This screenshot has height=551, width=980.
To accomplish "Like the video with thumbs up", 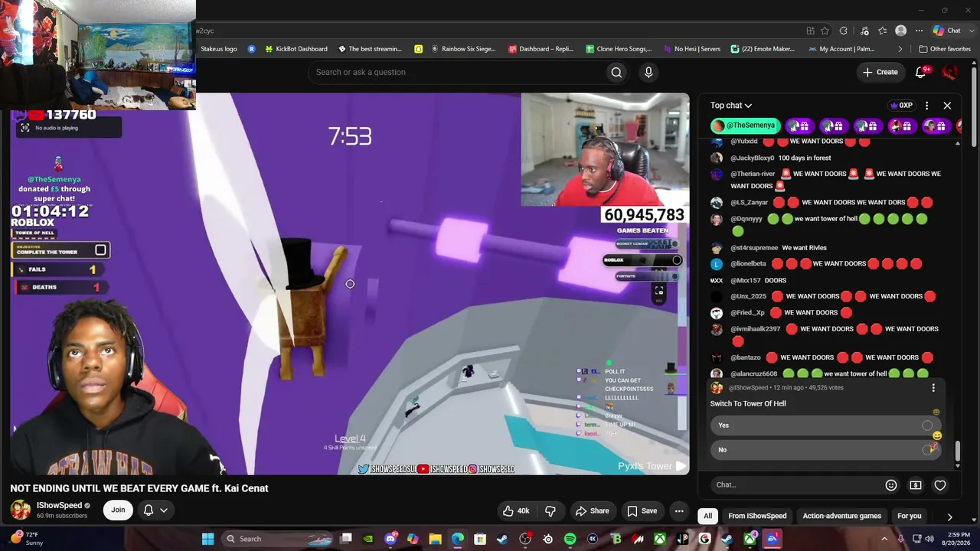I will [x=515, y=510].
